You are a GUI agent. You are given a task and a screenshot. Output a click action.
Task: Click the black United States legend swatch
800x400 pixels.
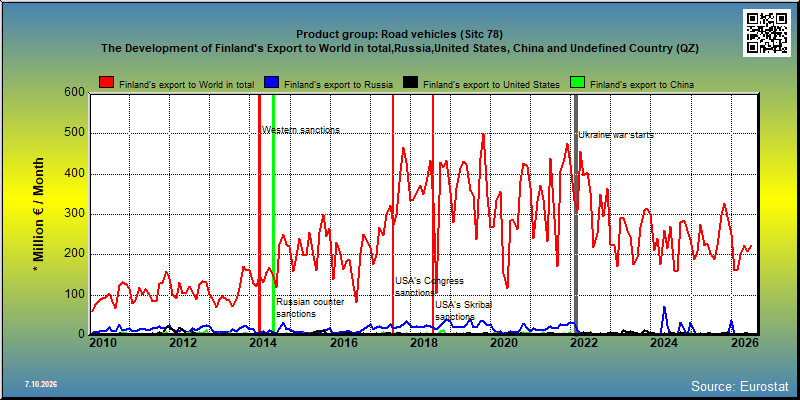coord(410,83)
